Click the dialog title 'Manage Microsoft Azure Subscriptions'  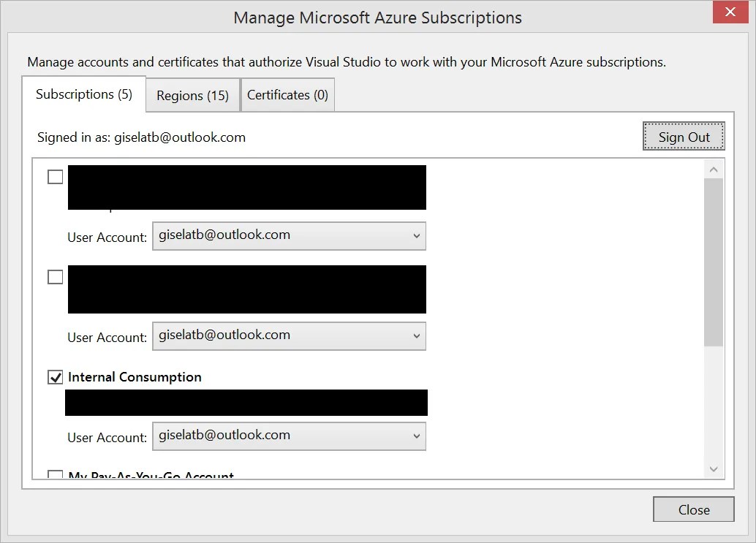(x=377, y=18)
